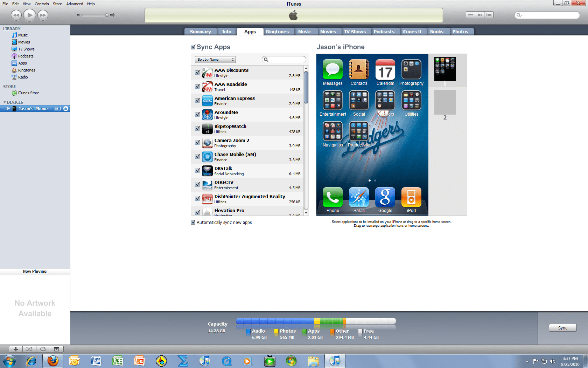Switch to the Music tab
Screen dimensions: 588x368
(x=304, y=32)
